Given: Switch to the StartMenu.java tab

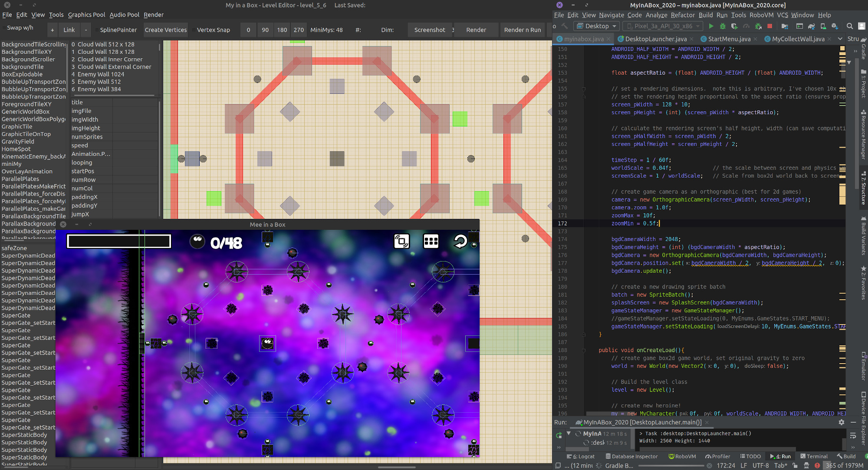Looking at the screenshot, I should click(x=729, y=39).
